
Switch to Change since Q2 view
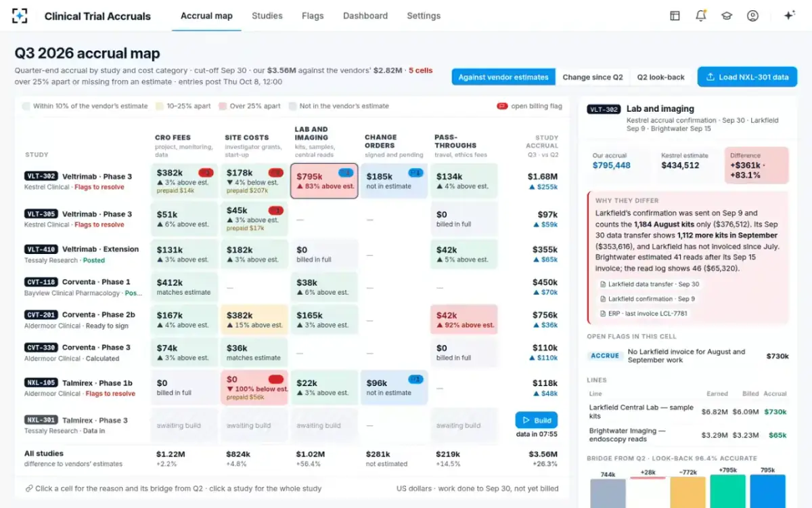(x=593, y=77)
